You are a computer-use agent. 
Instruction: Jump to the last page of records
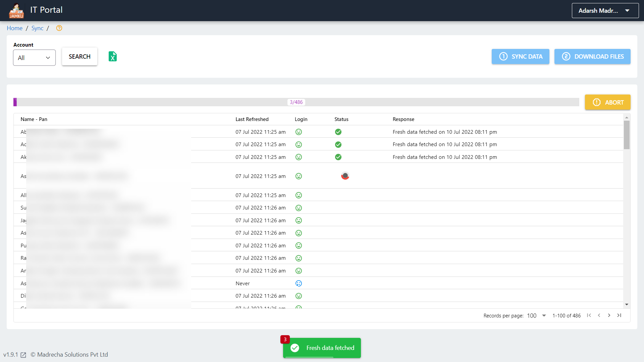tap(619, 315)
